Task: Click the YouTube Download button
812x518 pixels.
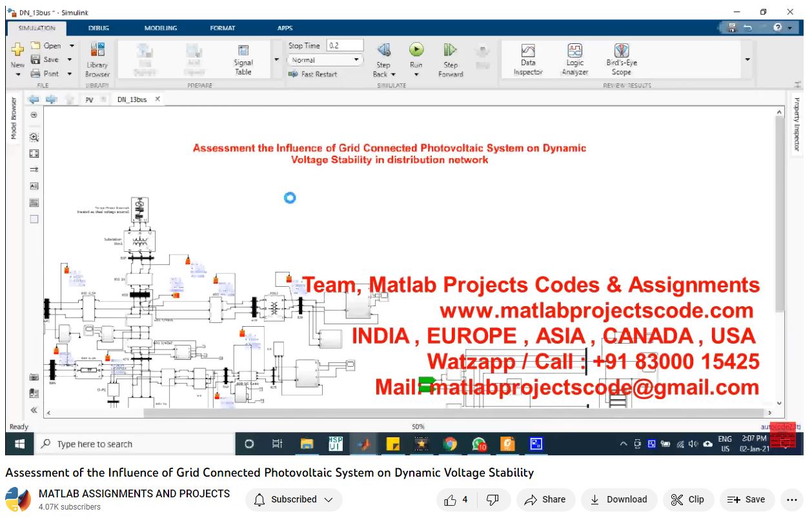Action: tap(618, 499)
